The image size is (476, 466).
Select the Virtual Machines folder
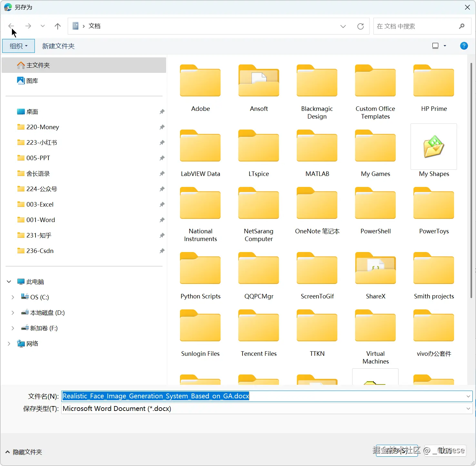click(375, 337)
